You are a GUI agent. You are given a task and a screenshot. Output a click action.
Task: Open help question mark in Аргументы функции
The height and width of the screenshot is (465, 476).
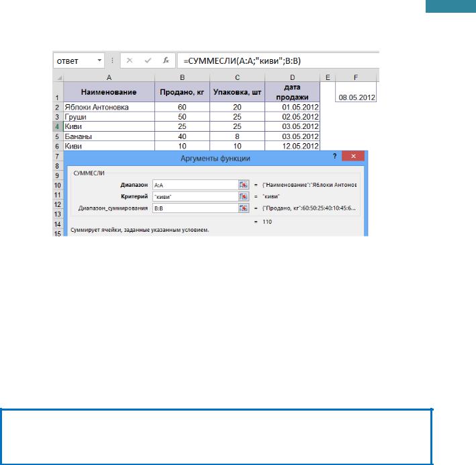click(334, 156)
